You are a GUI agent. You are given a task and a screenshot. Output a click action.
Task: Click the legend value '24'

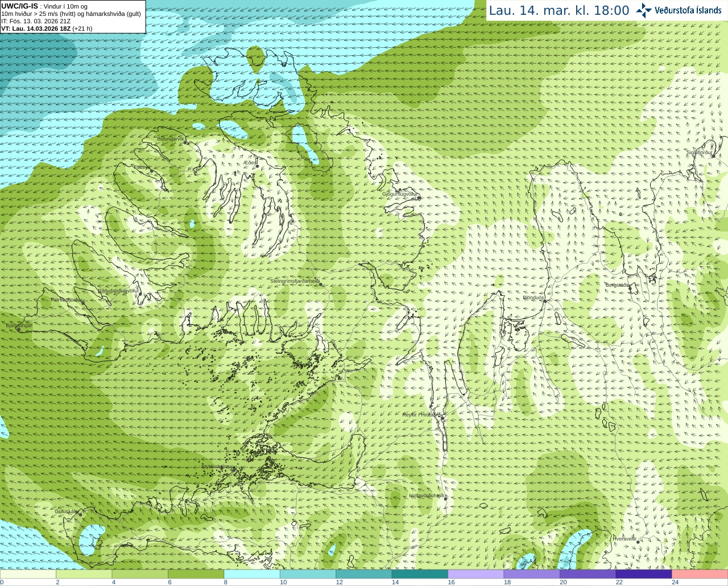[x=675, y=582]
